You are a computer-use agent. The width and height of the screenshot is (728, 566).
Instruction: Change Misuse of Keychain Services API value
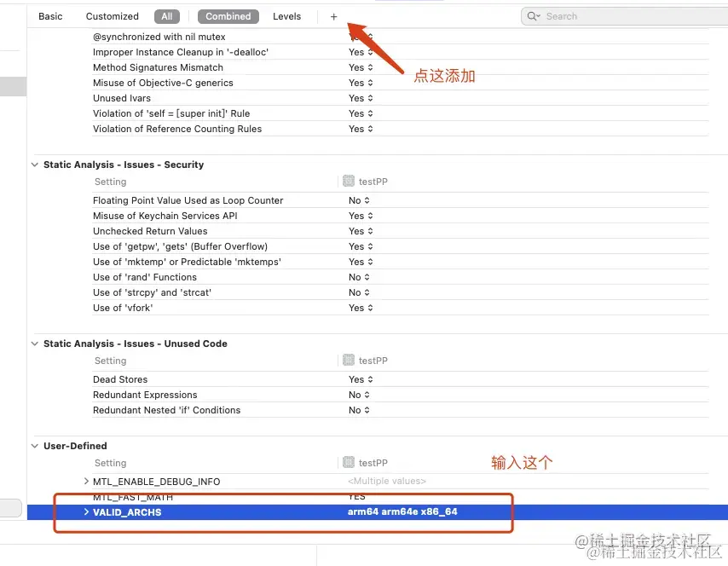pyautogui.click(x=361, y=216)
